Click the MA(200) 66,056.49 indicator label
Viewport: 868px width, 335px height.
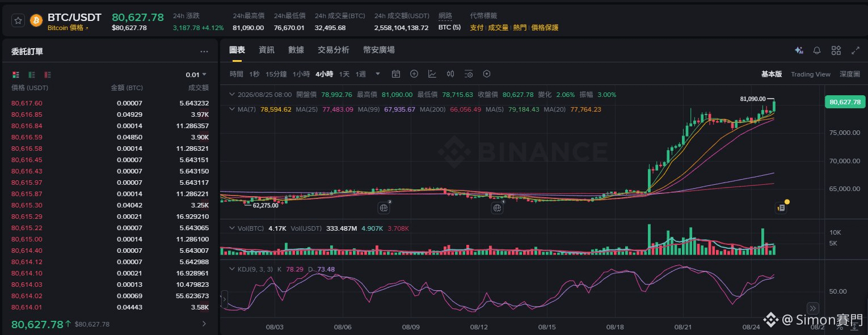click(450, 109)
